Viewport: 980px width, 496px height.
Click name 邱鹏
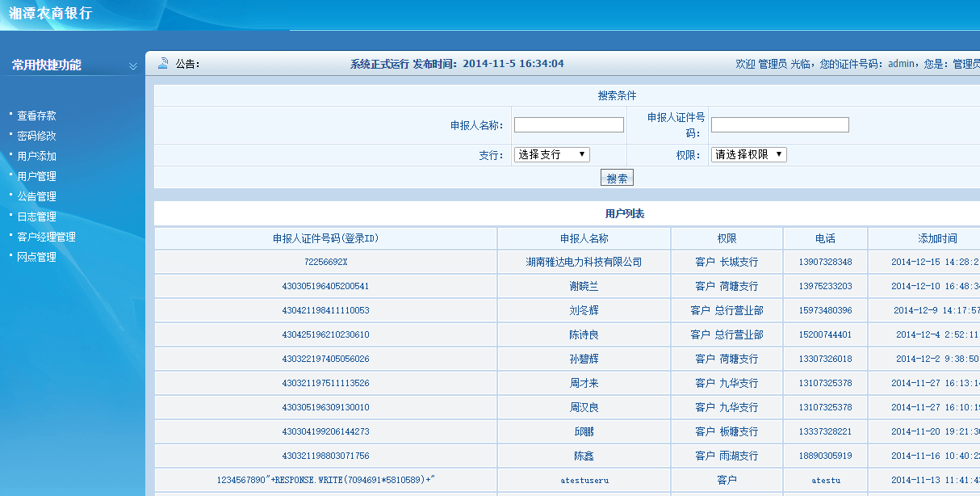pos(584,432)
